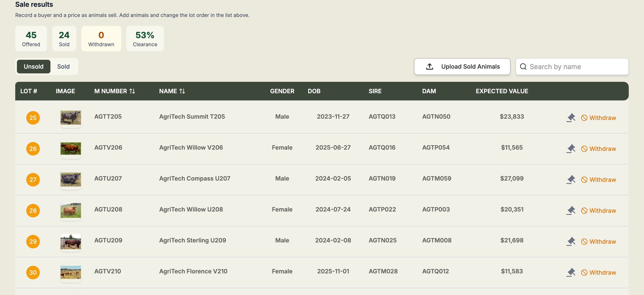This screenshot has width=644, height=295.
Task: Click the 0 Withdrawn stat card
Action: tap(101, 39)
